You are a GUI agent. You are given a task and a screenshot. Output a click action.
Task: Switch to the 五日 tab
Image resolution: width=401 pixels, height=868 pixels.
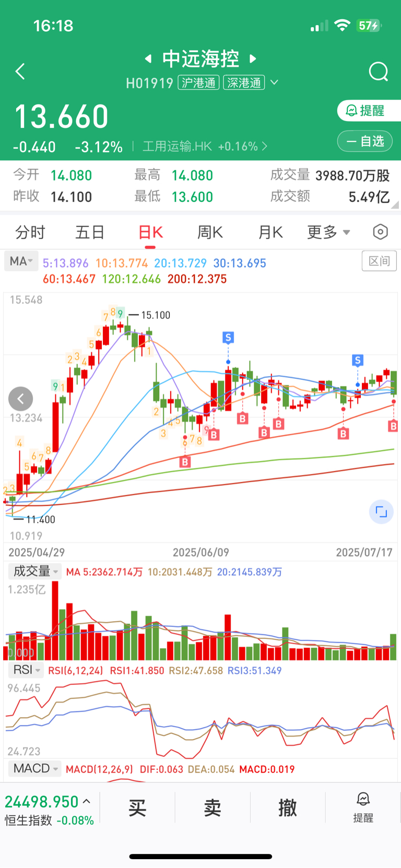click(90, 232)
